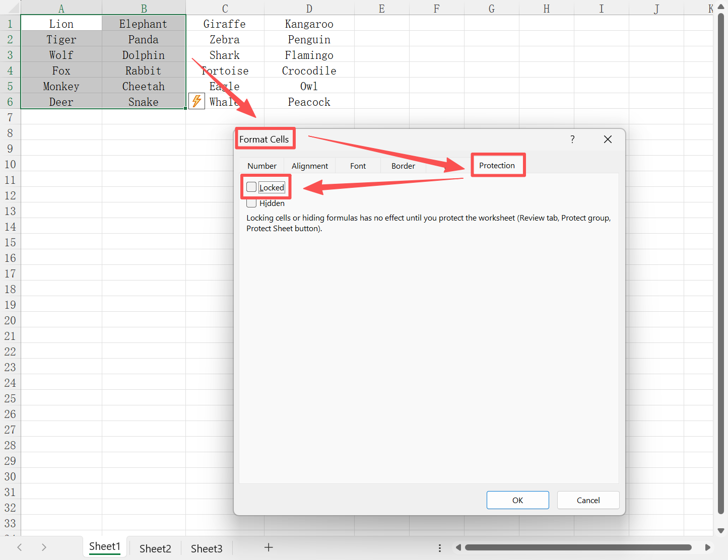Go to next sheet arrow

coord(44,547)
